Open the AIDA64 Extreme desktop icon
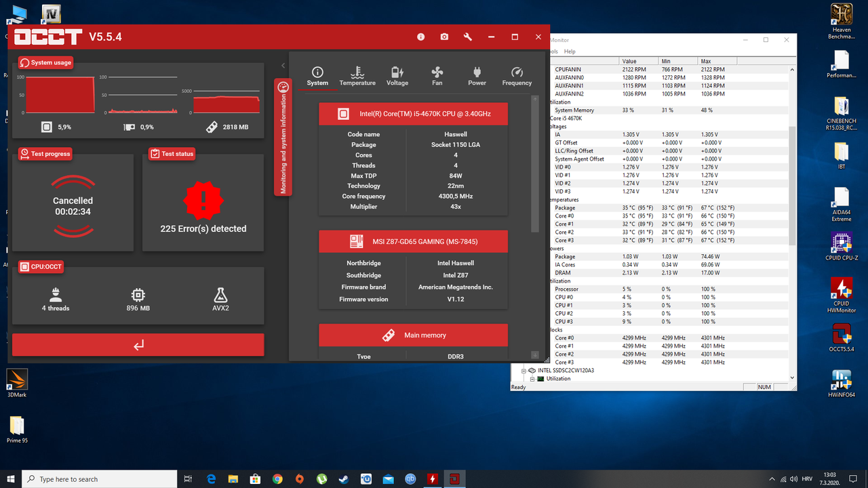 (x=841, y=205)
